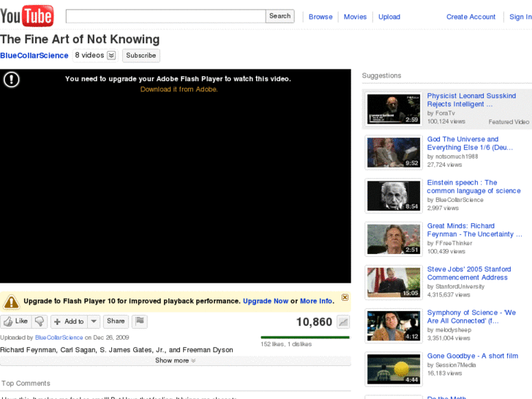532x399 pixels.
Task: Click Steve Jobs' 2005 Stanford Commencement title
Action: 469,273
